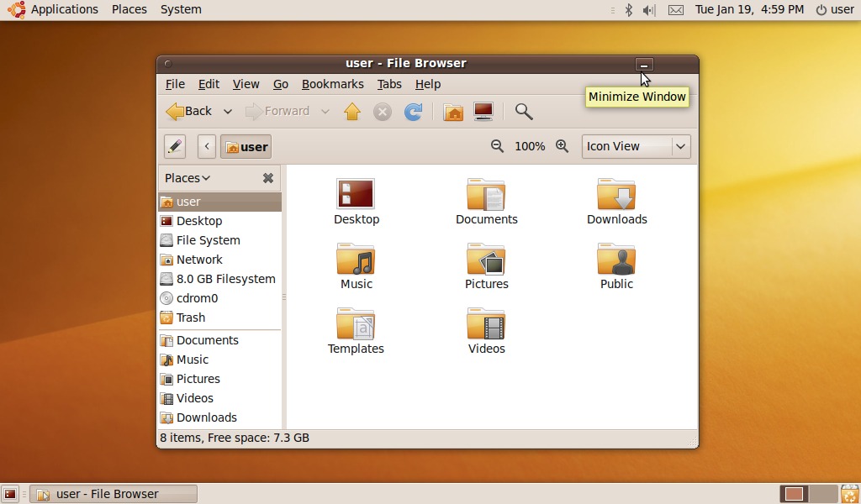Zoom out with the minus magnifier
This screenshot has height=504, width=861.
497,146
